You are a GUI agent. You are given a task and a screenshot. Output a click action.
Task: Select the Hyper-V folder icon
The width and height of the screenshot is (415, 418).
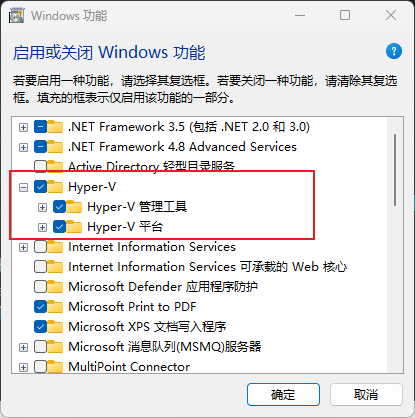(55, 187)
